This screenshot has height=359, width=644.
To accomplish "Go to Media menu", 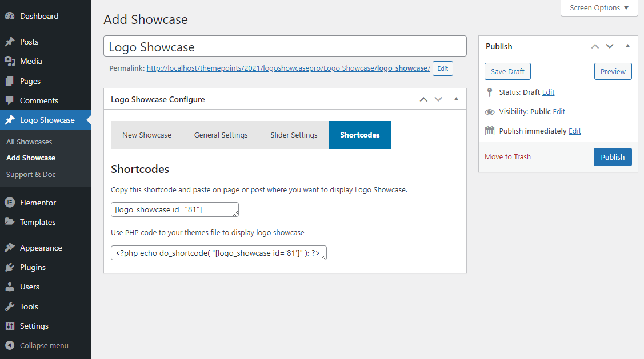I will [x=45, y=61].
